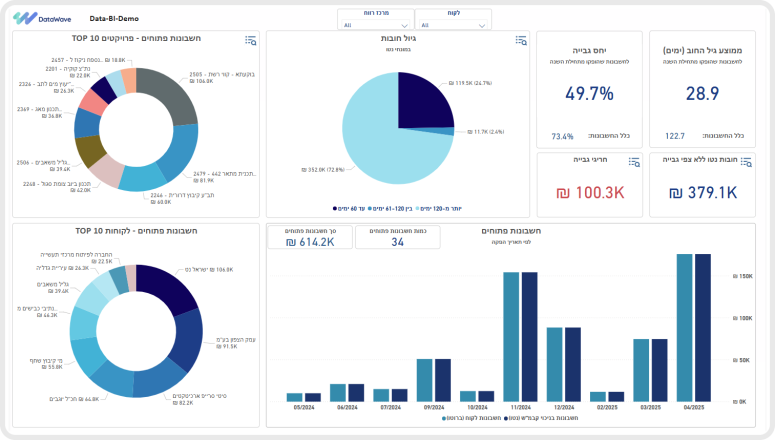Click the 61-120 ימים legend entry
The width and height of the screenshot is (775, 440).
(x=390, y=209)
